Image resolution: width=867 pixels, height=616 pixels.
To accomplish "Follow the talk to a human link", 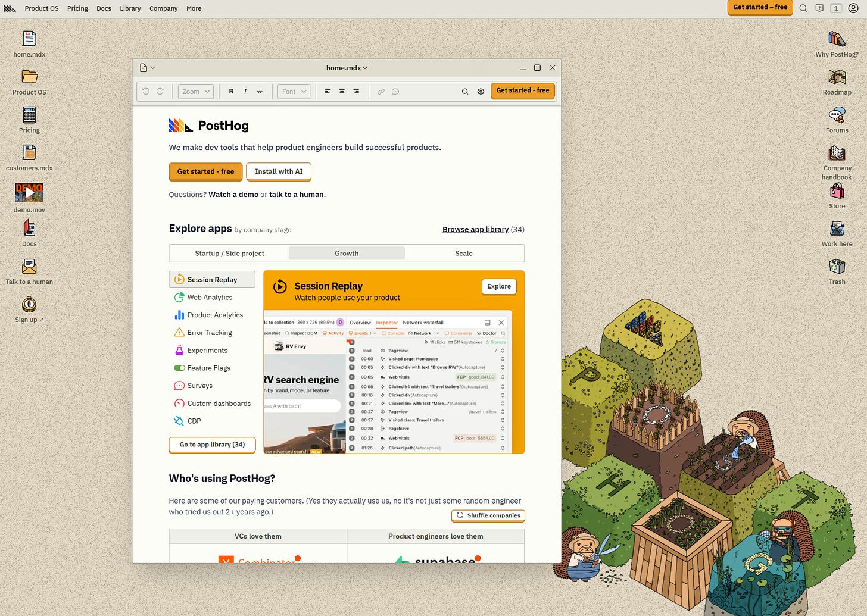I will coord(297,195).
